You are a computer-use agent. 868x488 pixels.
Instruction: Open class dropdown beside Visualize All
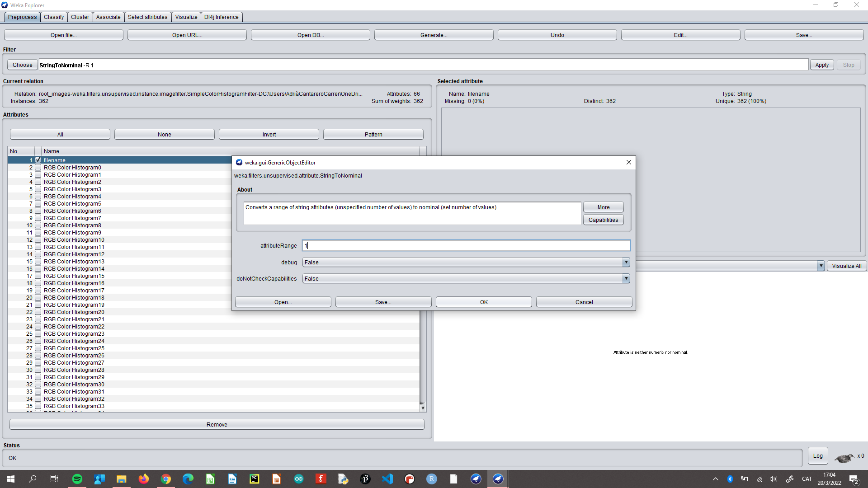coord(821,266)
